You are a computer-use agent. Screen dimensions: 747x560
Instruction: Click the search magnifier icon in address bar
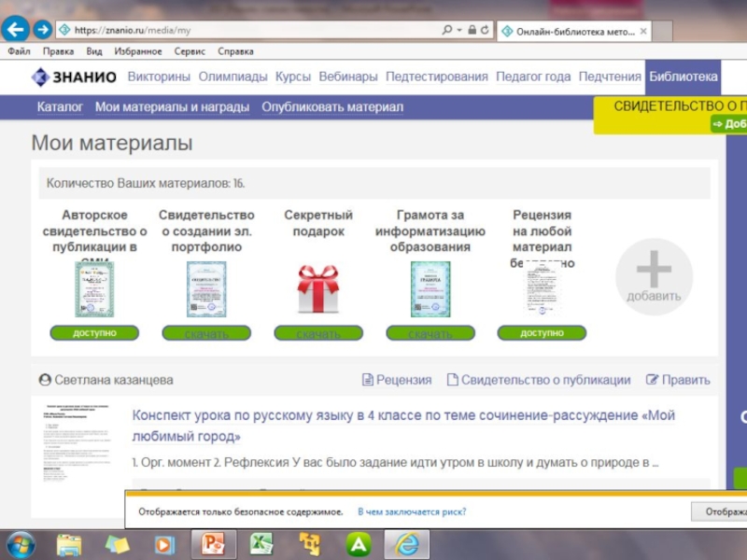[x=447, y=30]
